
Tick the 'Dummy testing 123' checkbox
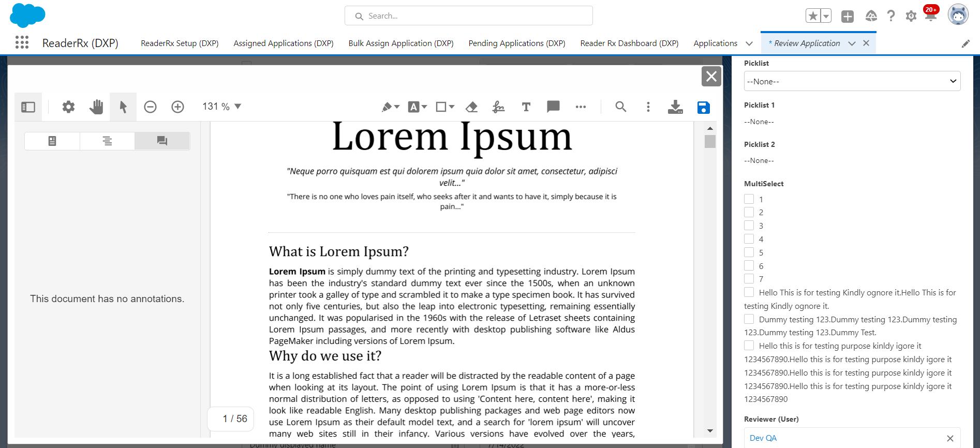(749, 319)
